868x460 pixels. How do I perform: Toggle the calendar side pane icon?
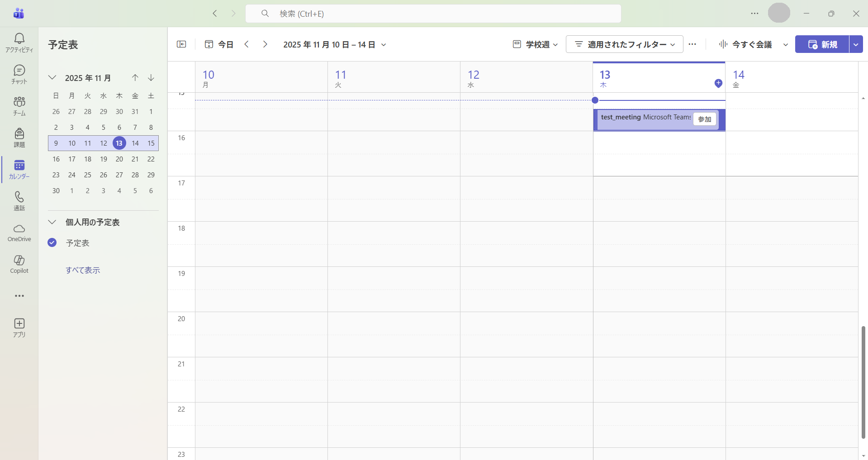pyautogui.click(x=181, y=44)
